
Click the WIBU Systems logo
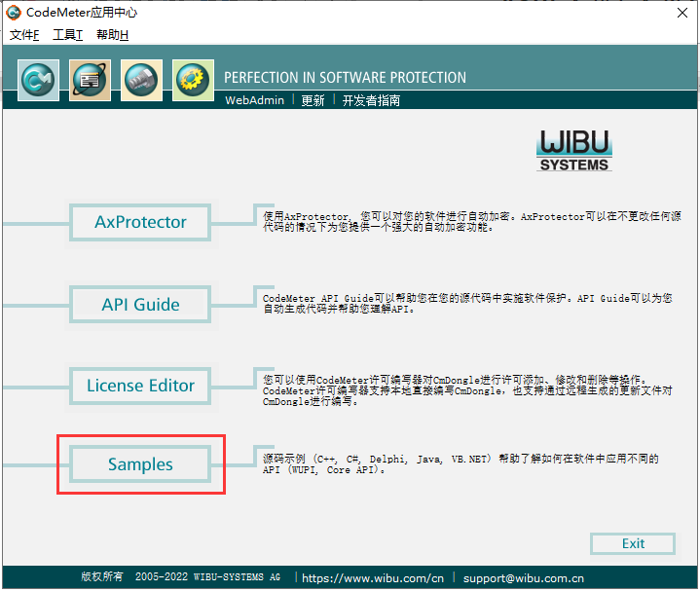coord(574,151)
